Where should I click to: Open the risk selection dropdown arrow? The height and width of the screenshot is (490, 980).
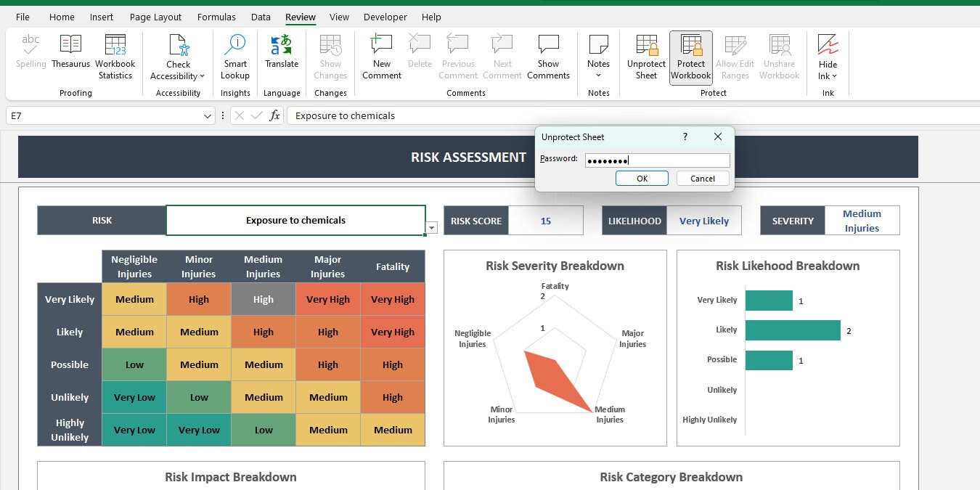(x=432, y=228)
